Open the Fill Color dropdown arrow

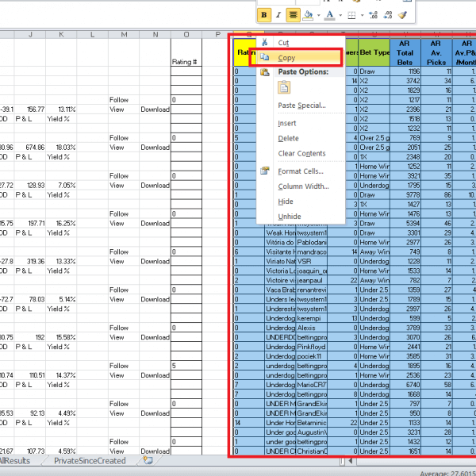318,15
